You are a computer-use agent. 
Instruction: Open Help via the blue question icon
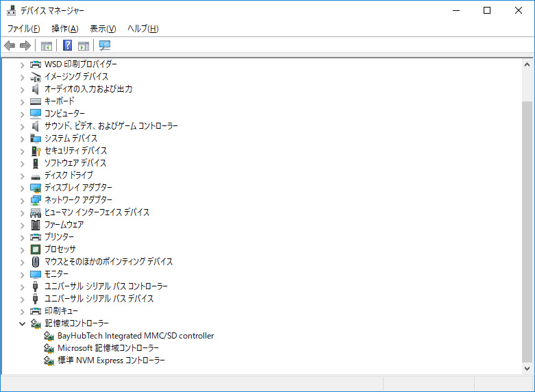click(68, 45)
